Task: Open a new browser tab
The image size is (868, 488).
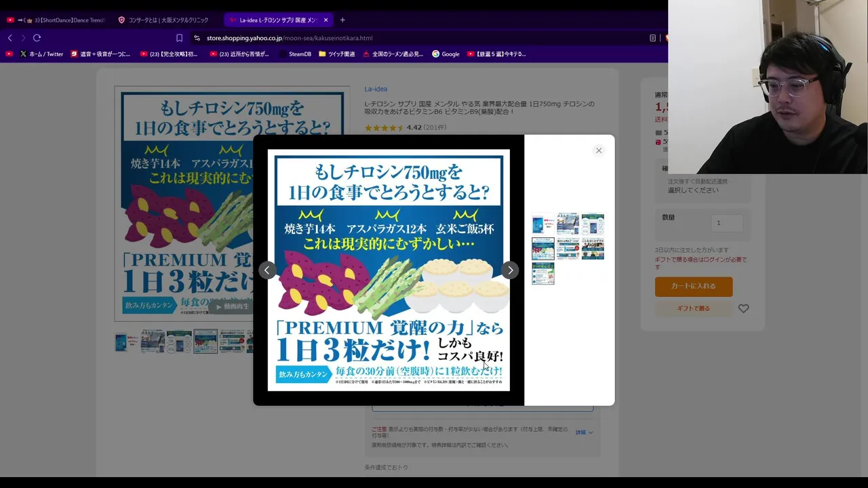Action: 342,20
